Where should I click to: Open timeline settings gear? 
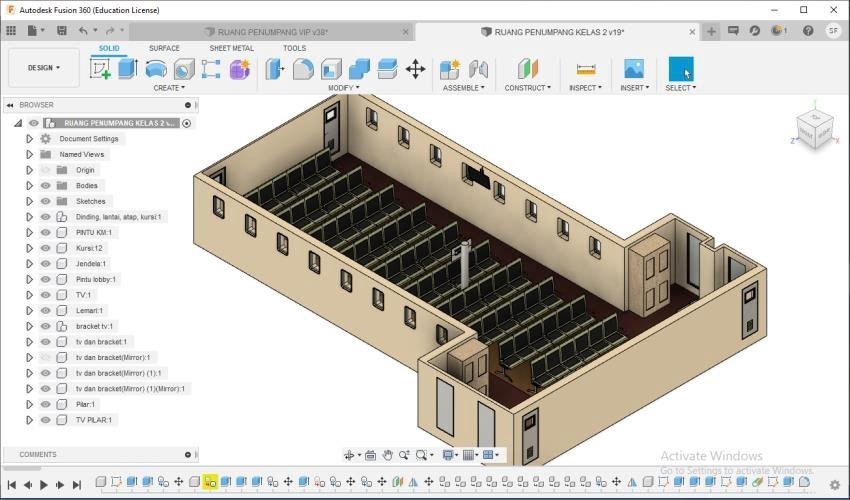click(835, 485)
